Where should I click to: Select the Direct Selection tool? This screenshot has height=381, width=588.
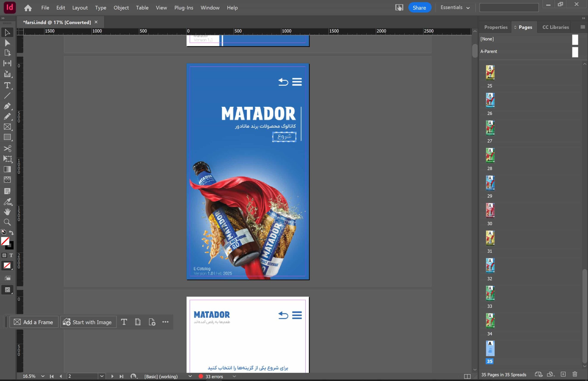[7, 43]
